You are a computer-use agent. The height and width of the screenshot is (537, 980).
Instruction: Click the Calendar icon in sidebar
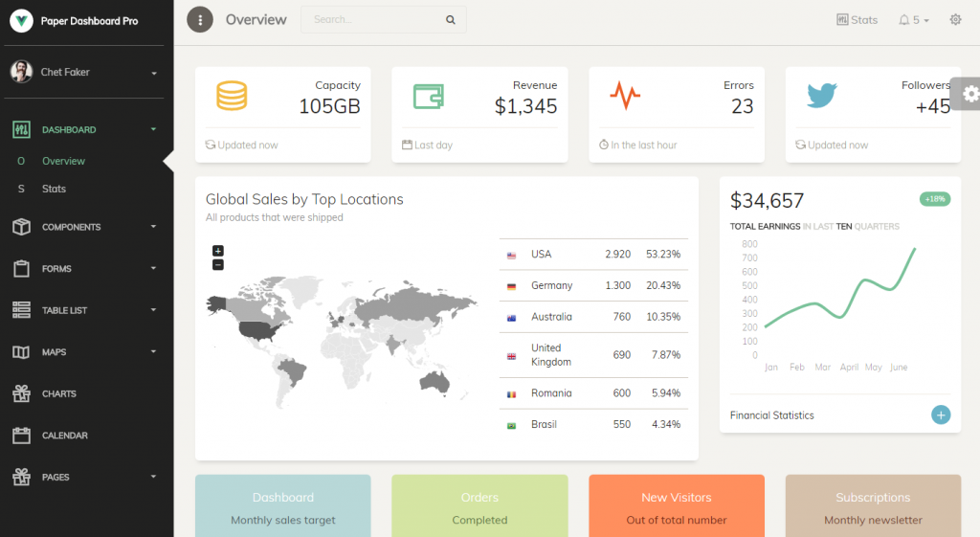point(22,436)
